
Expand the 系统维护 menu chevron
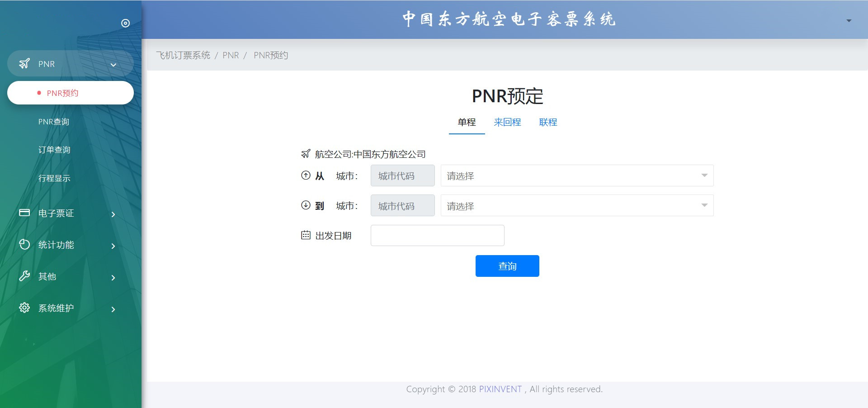[113, 309]
